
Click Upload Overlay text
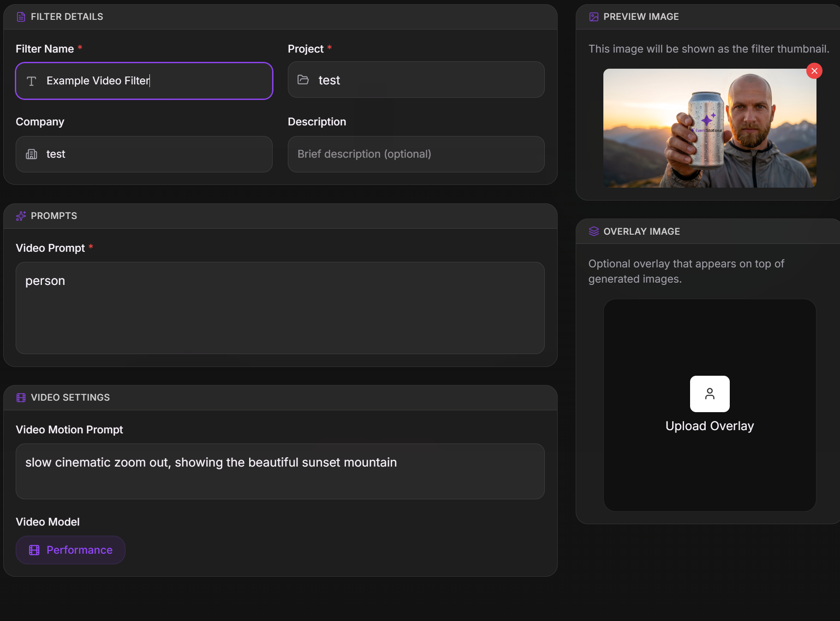tap(709, 426)
